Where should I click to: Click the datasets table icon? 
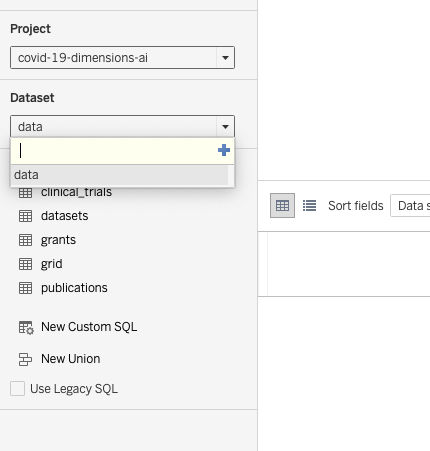(x=26, y=216)
